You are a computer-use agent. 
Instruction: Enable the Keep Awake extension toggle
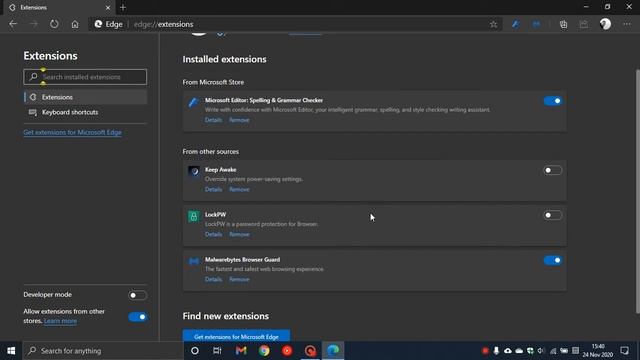click(x=553, y=170)
